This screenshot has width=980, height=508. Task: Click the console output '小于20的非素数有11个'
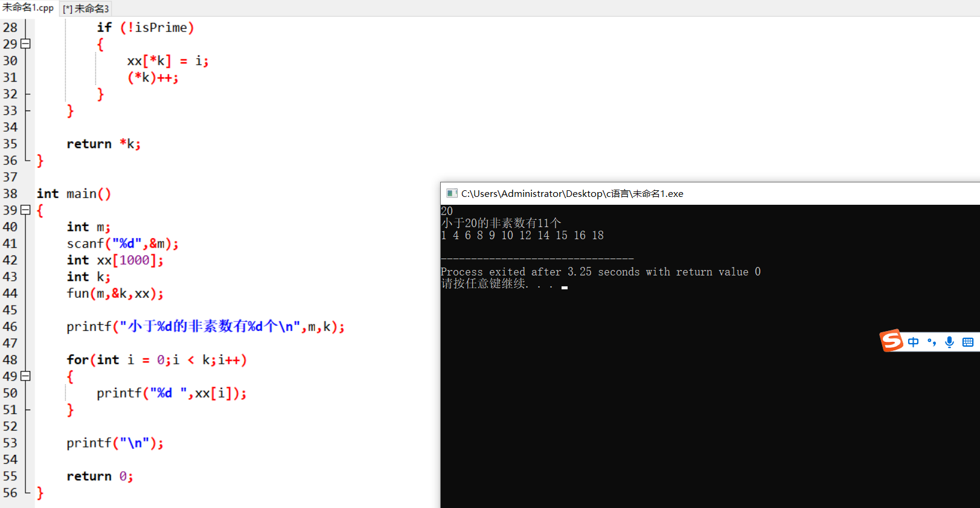501,223
